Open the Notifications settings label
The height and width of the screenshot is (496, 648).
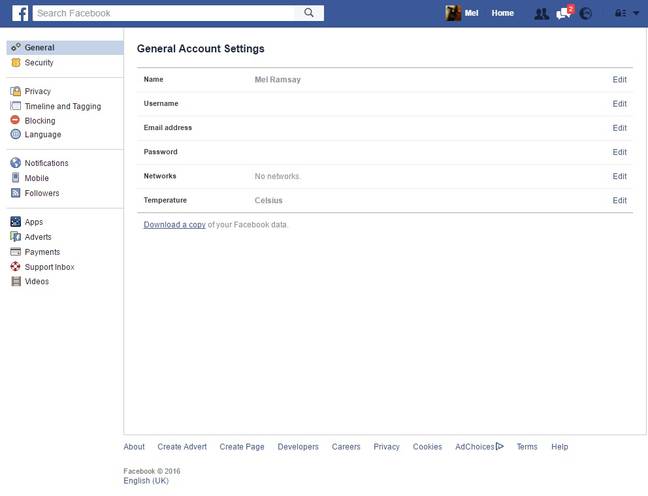click(x=46, y=163)
